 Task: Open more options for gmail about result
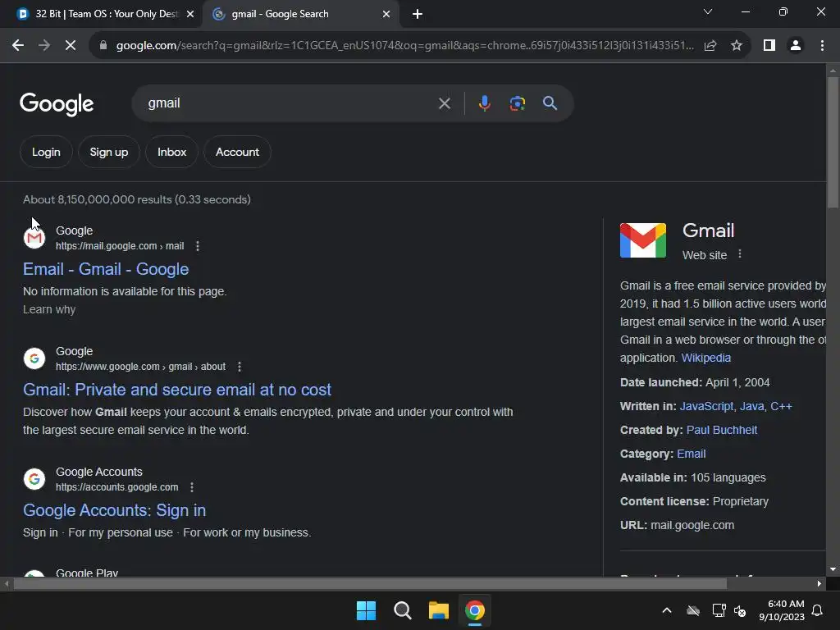coord(240,367)
